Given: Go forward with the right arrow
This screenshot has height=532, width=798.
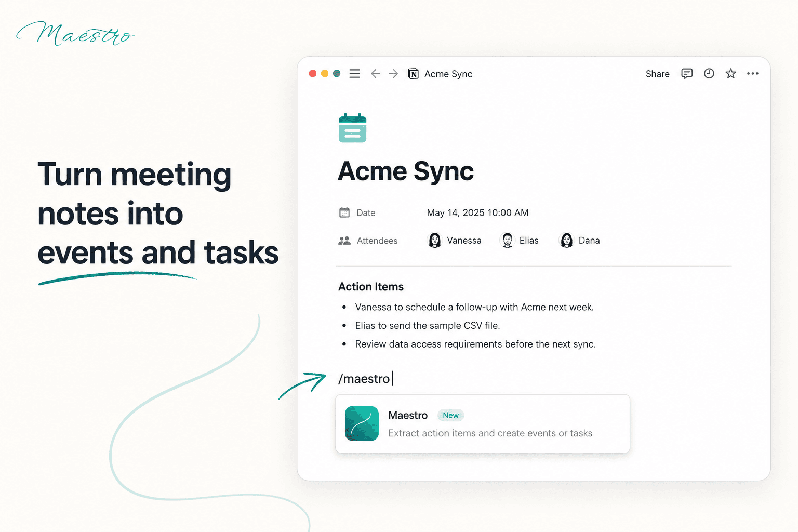Looking at the screenshot, I should (394, 74).
